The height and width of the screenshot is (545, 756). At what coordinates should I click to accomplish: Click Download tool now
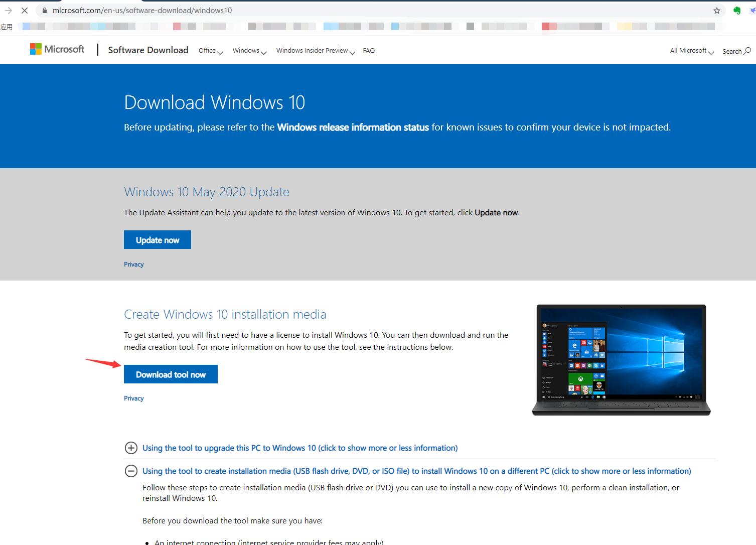(171, 374)
